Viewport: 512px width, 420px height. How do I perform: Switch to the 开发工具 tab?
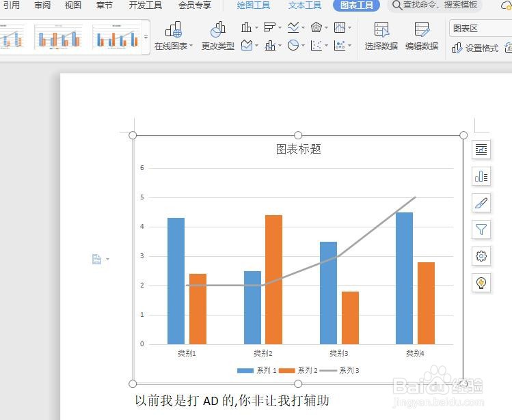[146, 5]
